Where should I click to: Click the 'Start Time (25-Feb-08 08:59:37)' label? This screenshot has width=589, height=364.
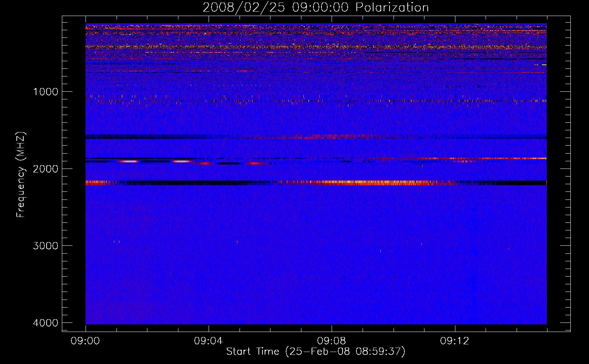pyautogui.click(x=316, y=352)
